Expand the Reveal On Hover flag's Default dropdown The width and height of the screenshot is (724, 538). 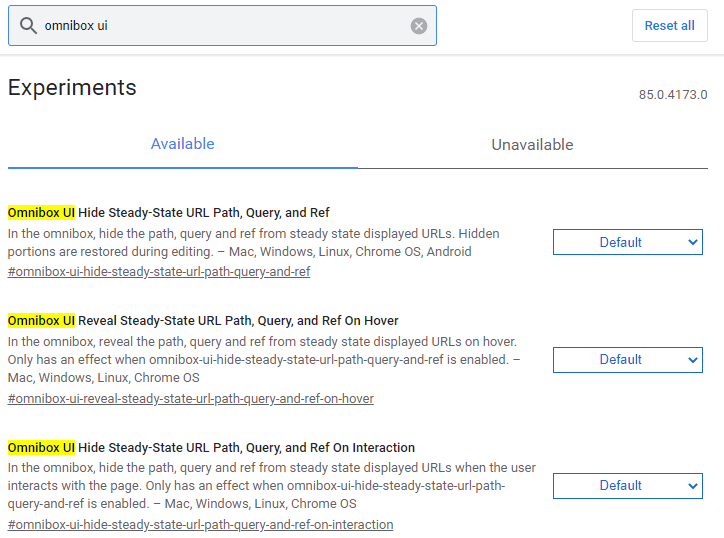[x=627, y=360]
